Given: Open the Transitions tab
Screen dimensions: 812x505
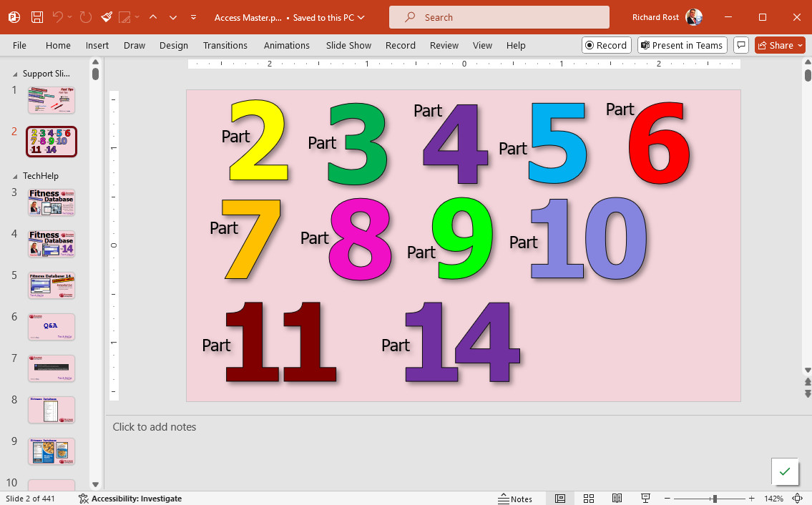Looking at the screenshot, I should (225, 45).
